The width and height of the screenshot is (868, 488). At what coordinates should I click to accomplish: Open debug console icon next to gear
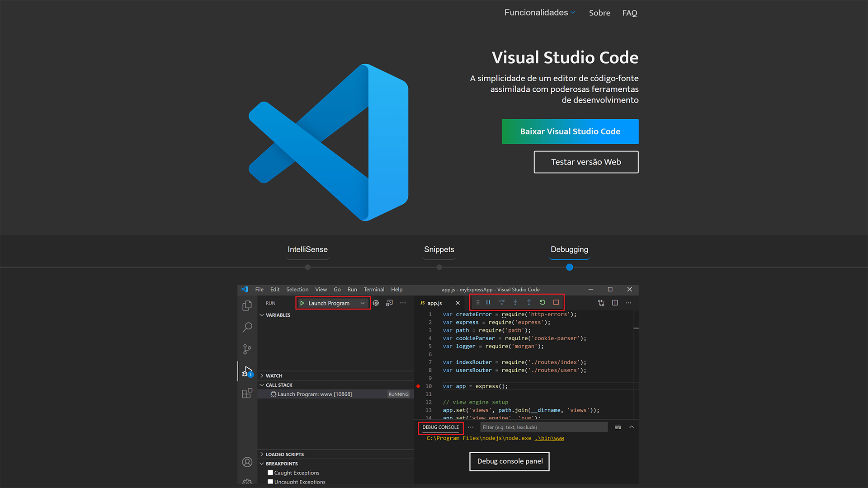(389, 303)
